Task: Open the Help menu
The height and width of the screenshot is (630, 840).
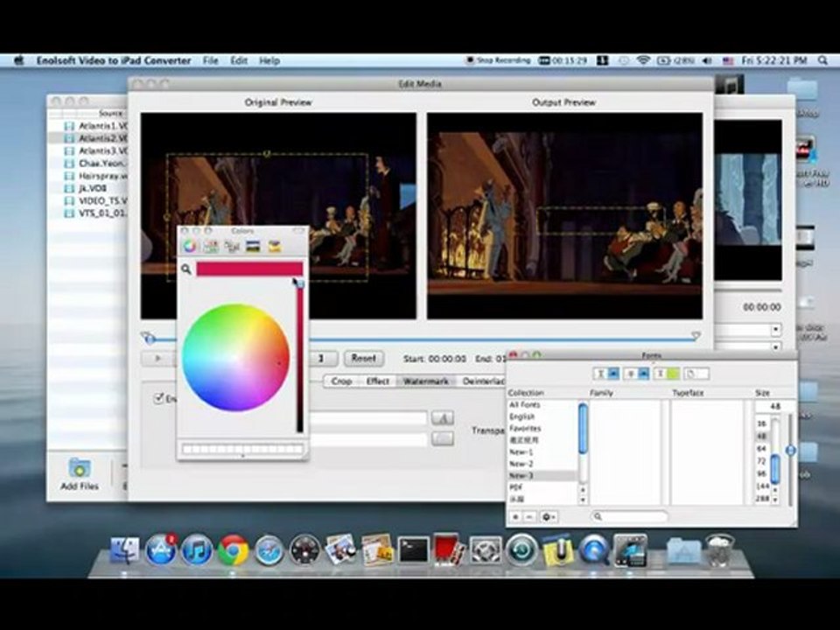Action: coord(269,60)
